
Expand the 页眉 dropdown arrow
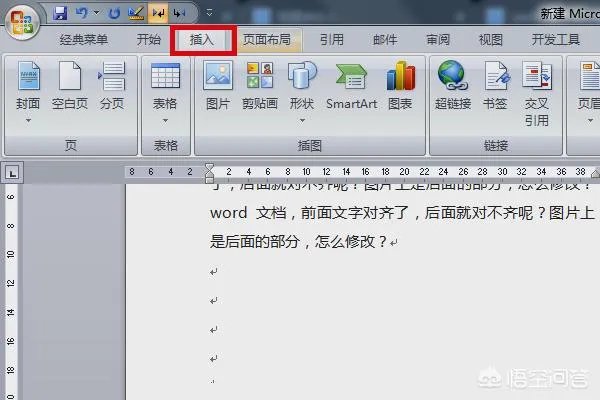(x=590, y=121)
